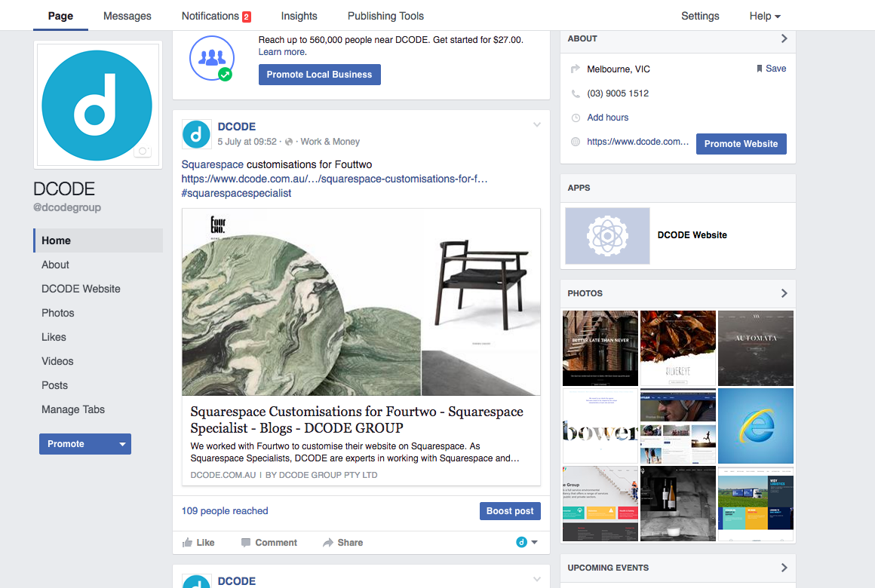Expand the About section arrow
The height and width of the screenshot is (588, 875).
point(784,38)
